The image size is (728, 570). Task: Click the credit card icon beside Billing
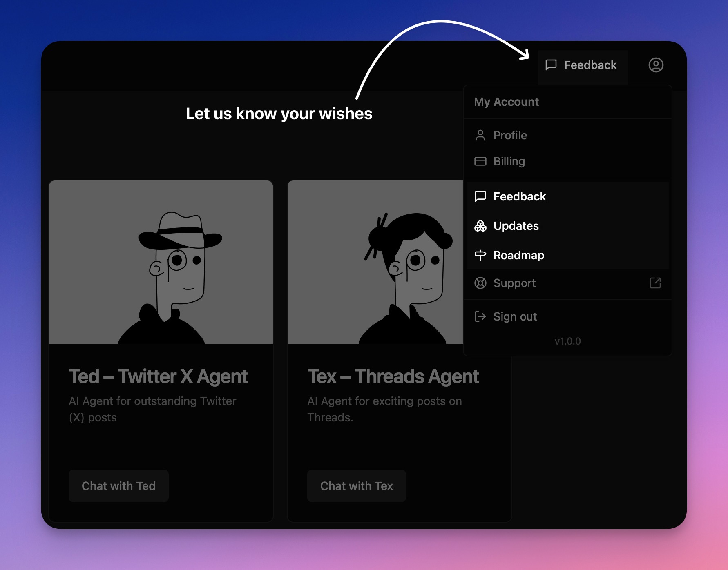tap(480, 161)
